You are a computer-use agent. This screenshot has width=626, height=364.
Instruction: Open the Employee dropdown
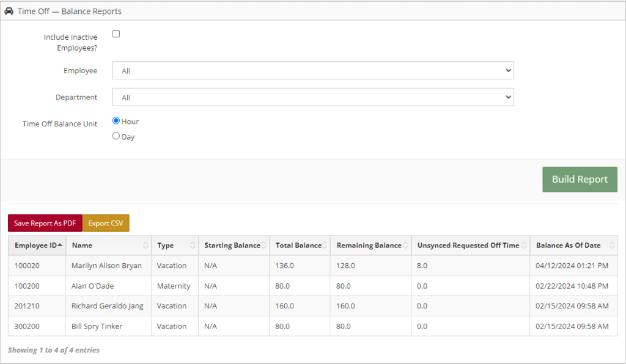coord(313,71)
